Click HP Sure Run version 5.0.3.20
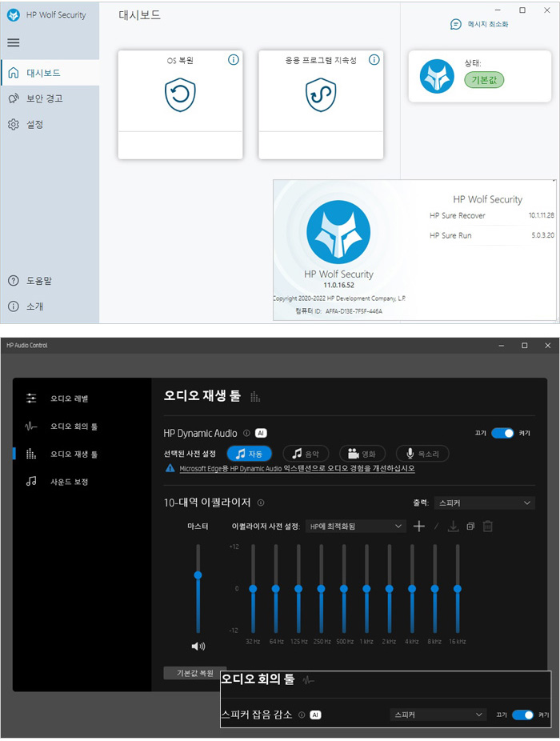560x741 pixels. click(x=542, y=235)
